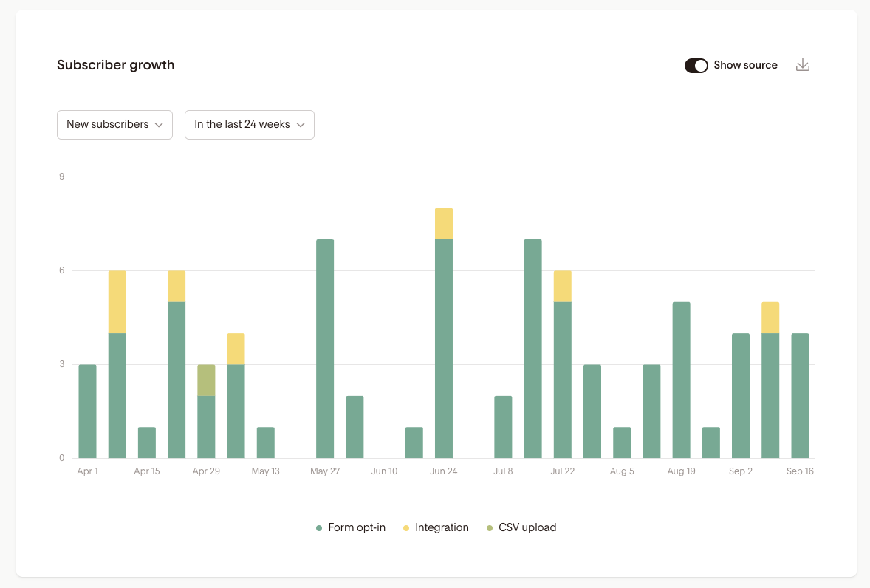The height and width of the screenshot is (588, 870).
Task: Disable the Show source toggle
Action: [x=696, y=65]
